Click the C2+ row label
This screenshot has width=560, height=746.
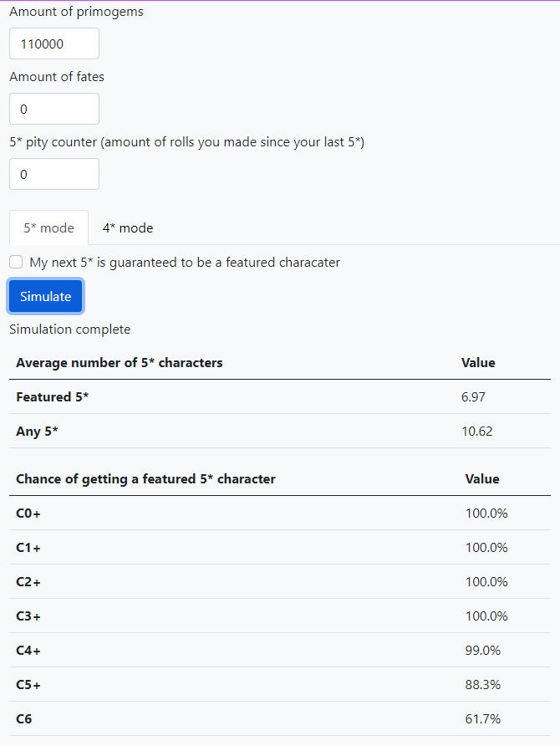pyautogui.click(x=28, y=582)
